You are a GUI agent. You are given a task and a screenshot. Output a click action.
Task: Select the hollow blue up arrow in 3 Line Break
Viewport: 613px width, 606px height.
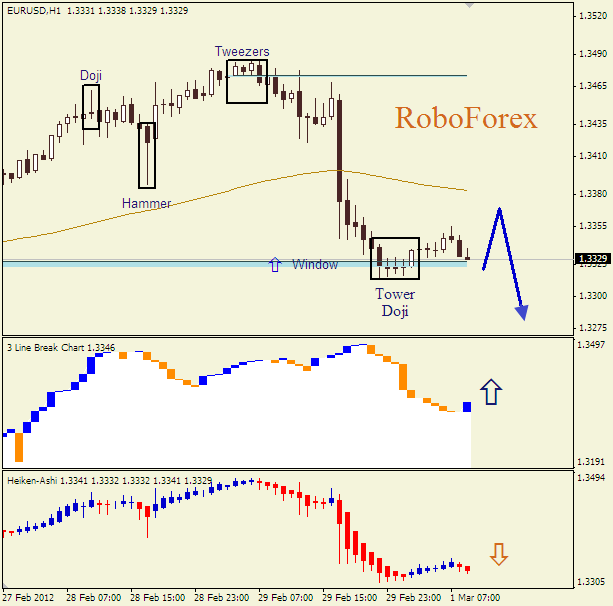(x=490, y=391)
